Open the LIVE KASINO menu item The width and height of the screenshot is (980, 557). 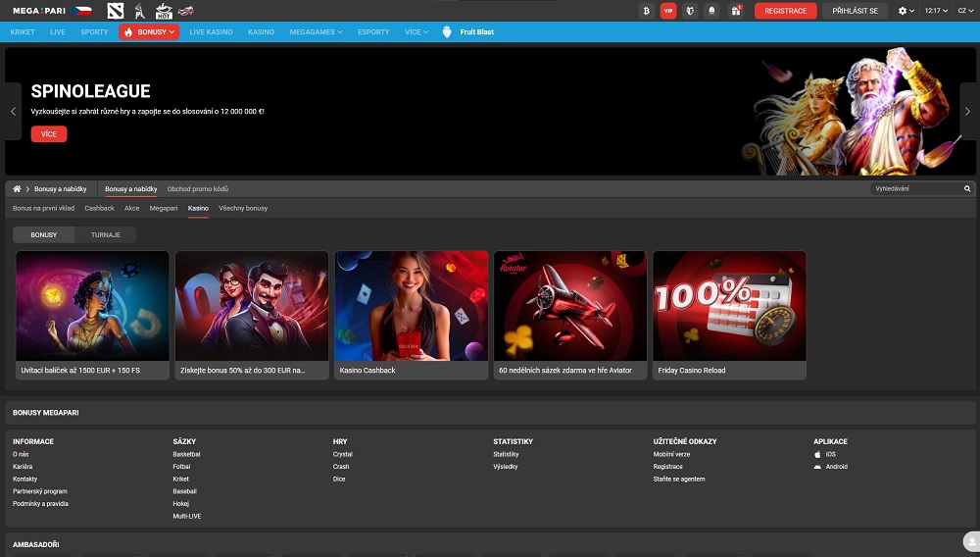pos(212,32)
